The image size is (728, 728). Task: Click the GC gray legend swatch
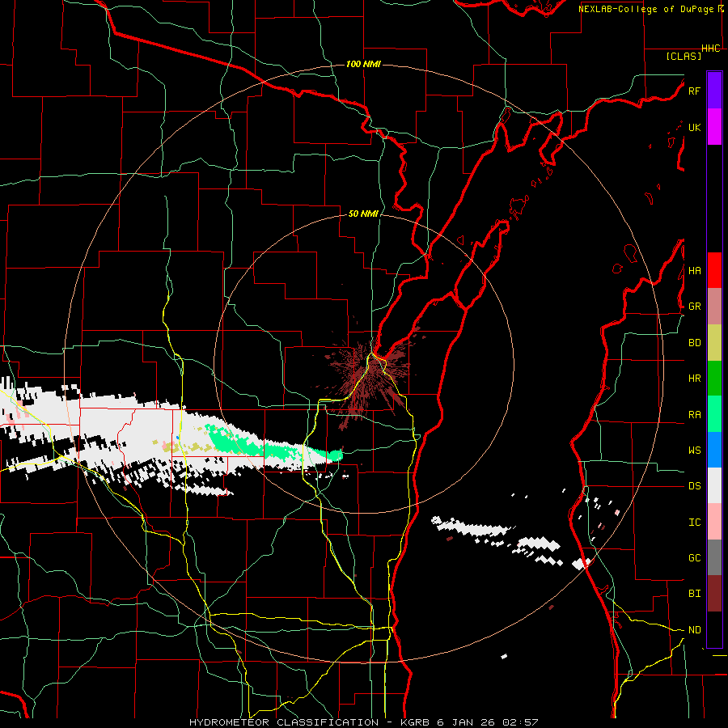pos(714,557)
